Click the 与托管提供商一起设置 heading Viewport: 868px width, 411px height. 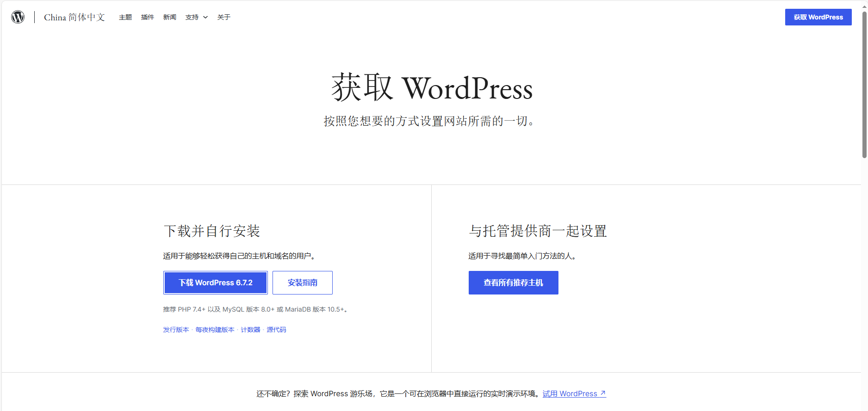pos(538,231)
